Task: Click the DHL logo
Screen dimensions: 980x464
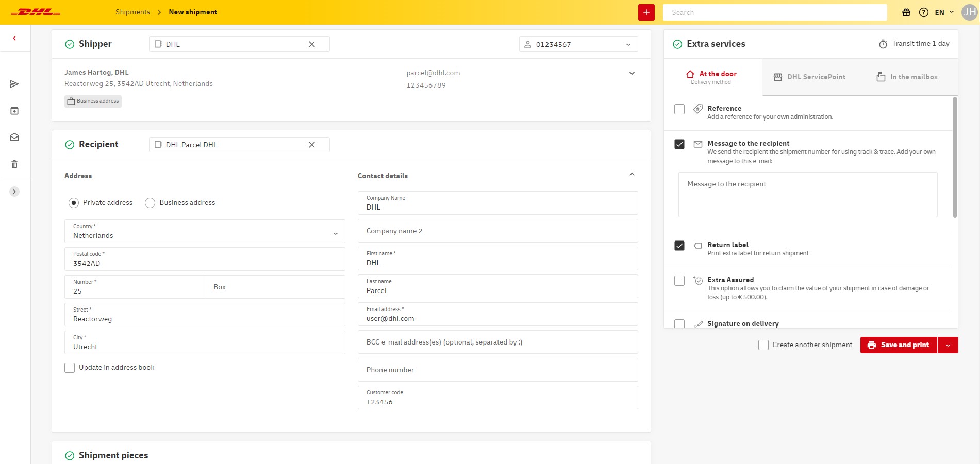Action: [36, 12]
